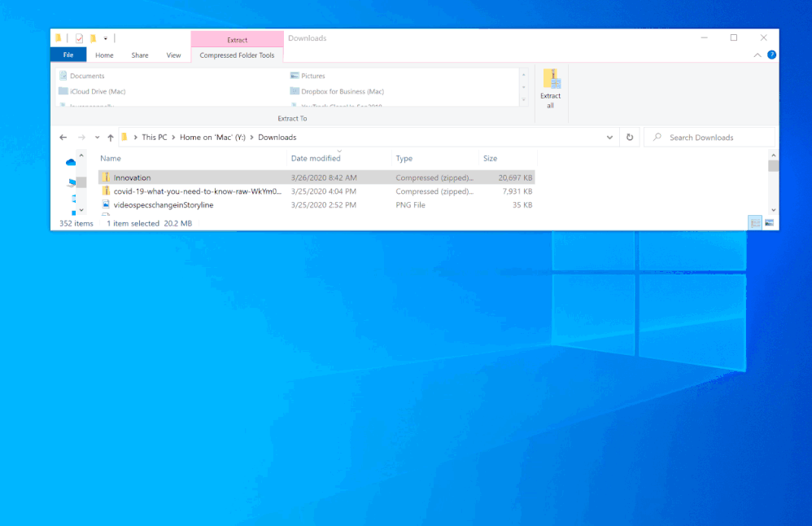Choose Documents as the extract destination
The width and height of the screenshot is (812, 526).
[x=87, y=76]
